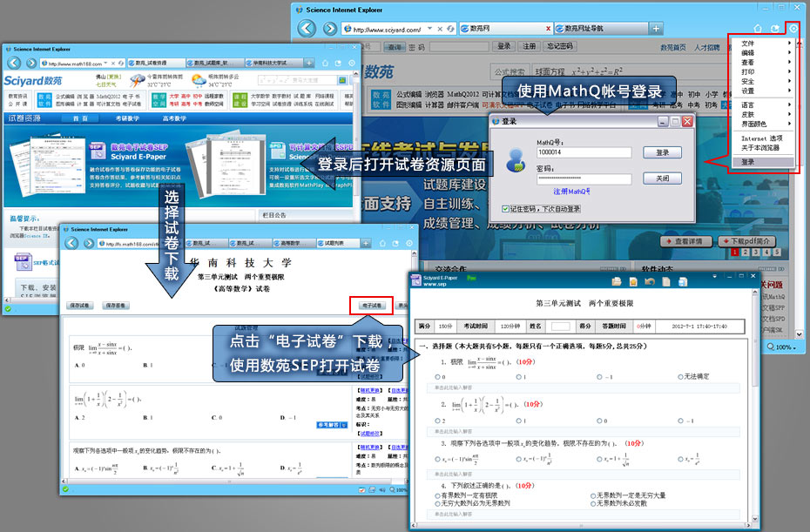
Task: Add a new tab in math168.com browser
Action: pyautogui.click(x=308, y=63)
